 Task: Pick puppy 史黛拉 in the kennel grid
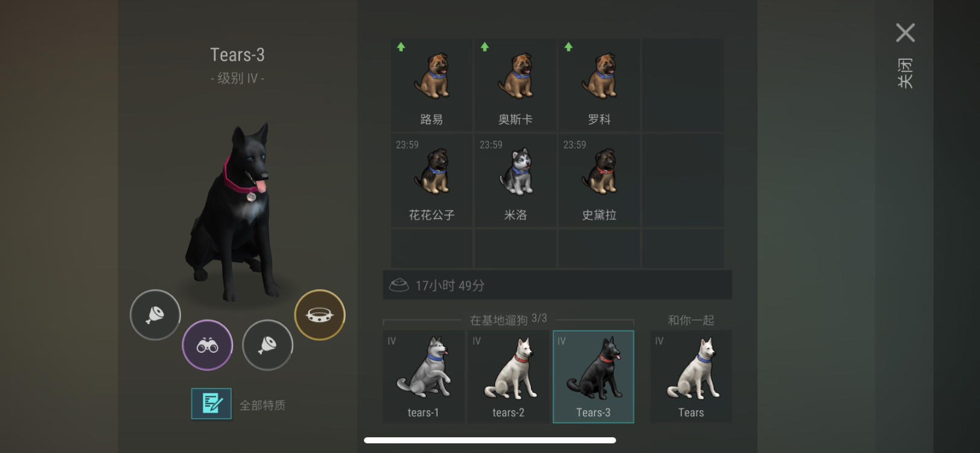[x=599, y=181]
